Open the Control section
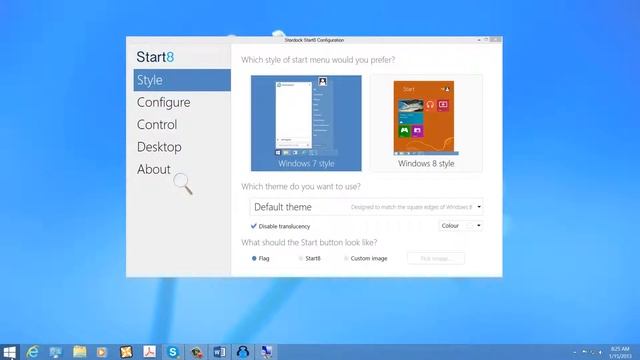 tap(157, 124)
